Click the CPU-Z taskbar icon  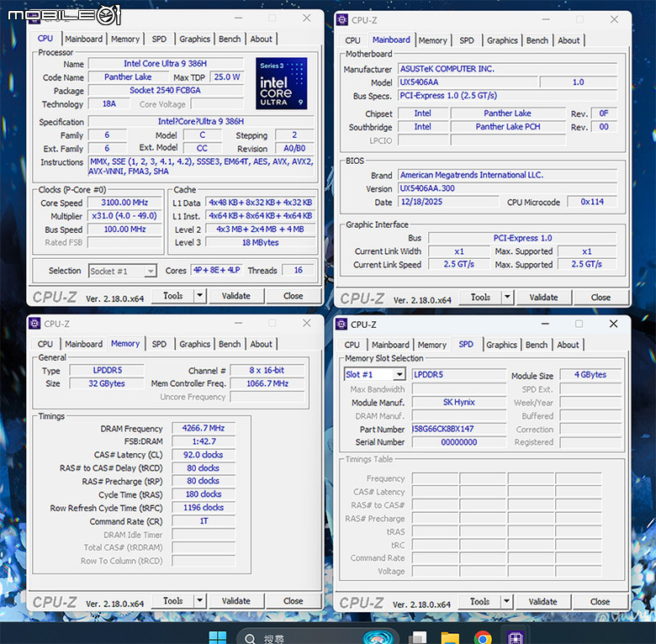515,638
